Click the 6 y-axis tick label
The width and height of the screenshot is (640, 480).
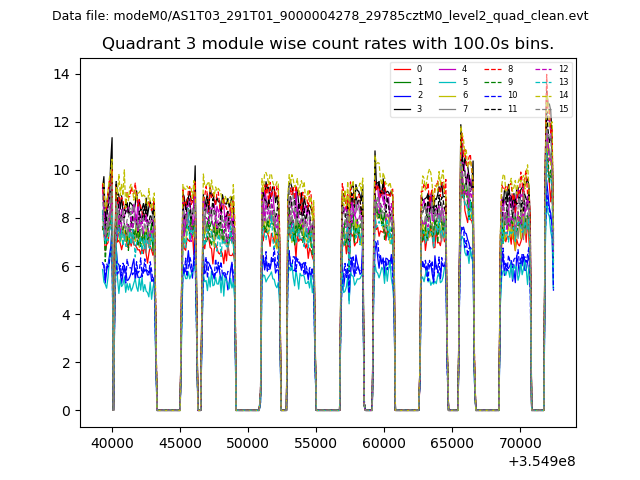coord(66,267)
